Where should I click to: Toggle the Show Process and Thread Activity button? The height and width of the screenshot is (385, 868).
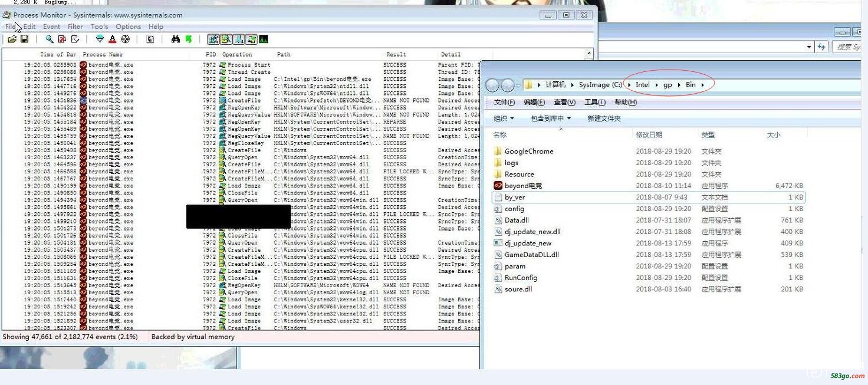pyautogui.click(x=251, y=40)
